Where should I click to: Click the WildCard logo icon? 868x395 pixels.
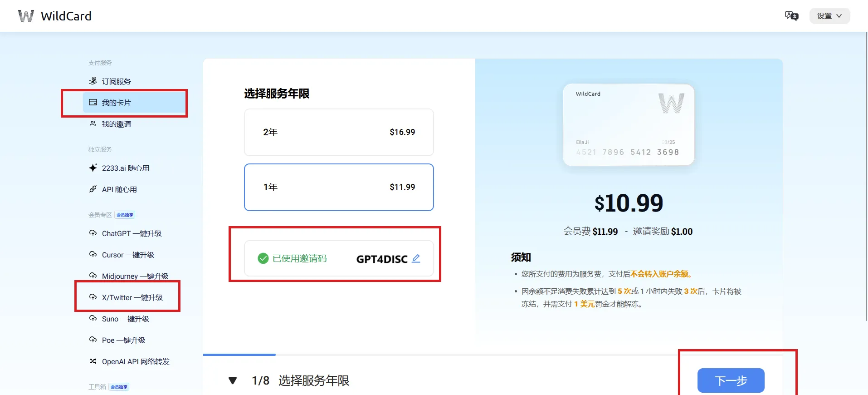click(x=26, y=16)
